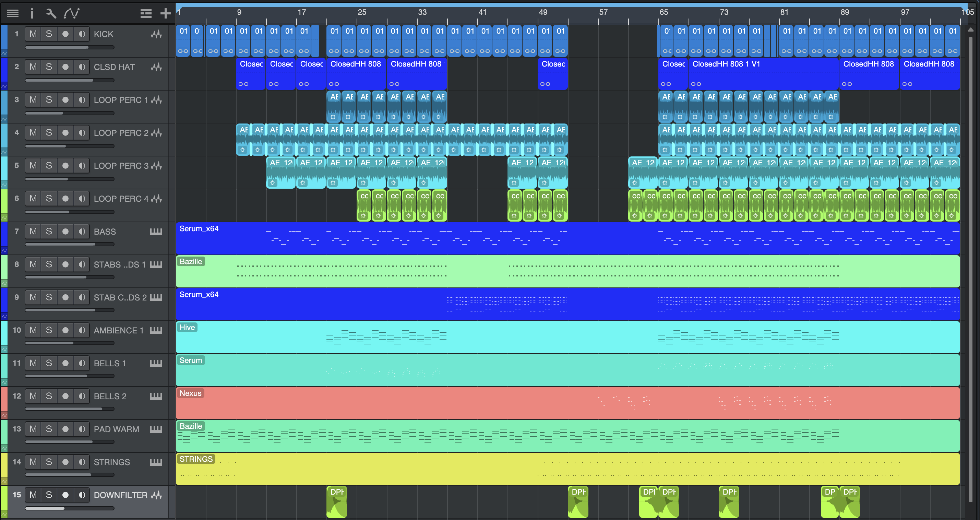Select first DPF clip on DOWNFILTER track
The height and width of the screenshot is (520, 980).
tap(337, 502)
